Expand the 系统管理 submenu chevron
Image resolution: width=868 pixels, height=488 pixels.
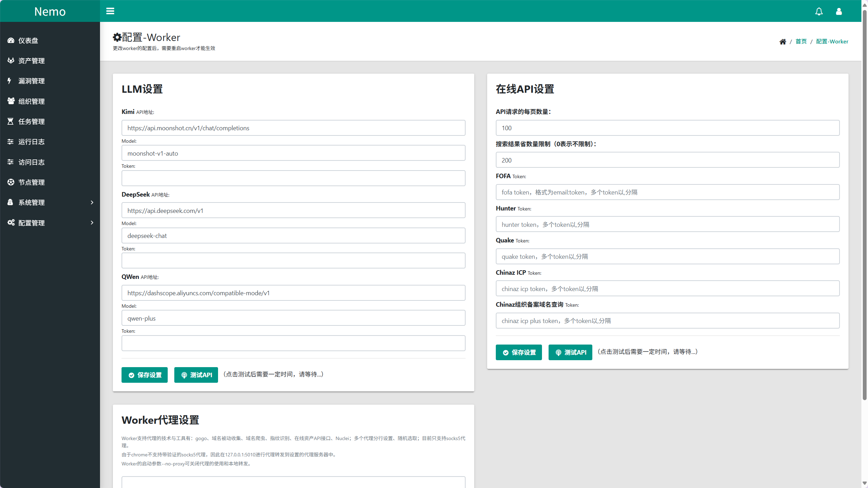pyautogui.click(x=92, y=202)
